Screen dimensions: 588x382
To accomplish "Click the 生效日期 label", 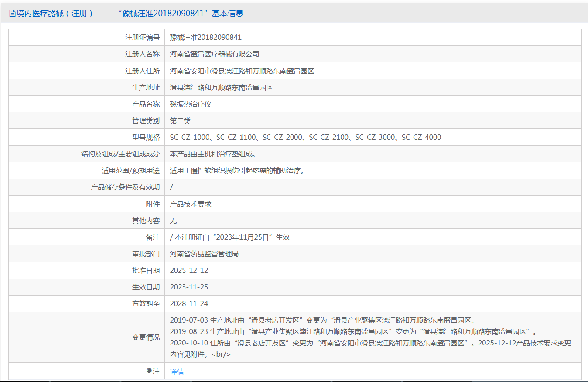I will click(x=146, y=287).
